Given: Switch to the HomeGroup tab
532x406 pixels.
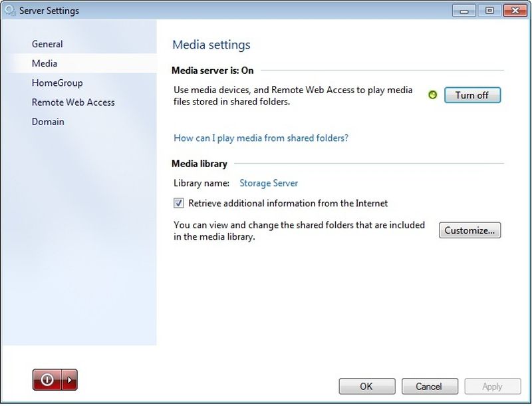Looking at the screenshot, I should pyautogui.click(x=57, y=83).
